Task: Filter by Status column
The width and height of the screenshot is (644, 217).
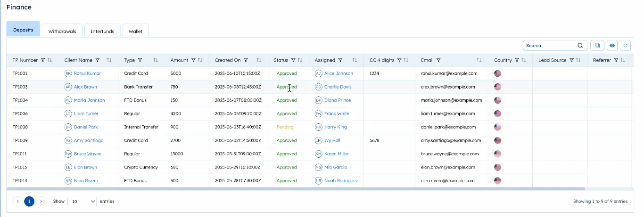Action: pos(293,60)
